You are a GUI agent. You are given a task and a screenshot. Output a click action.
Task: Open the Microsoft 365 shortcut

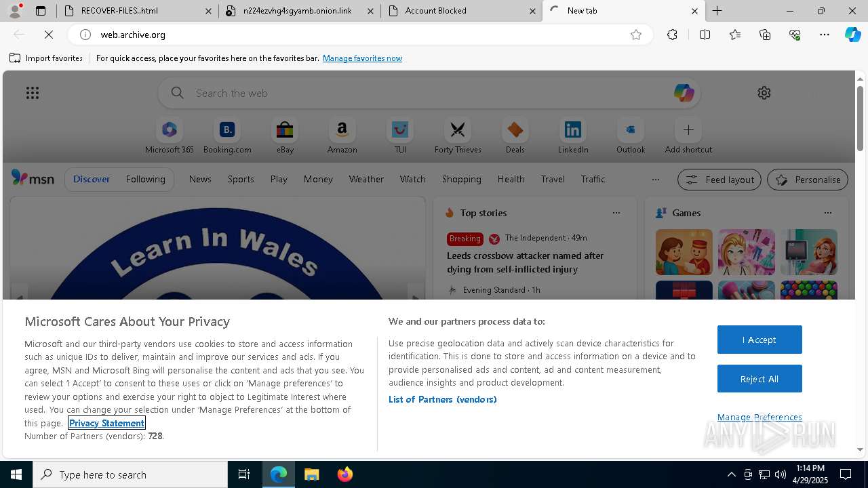pos(170,136)
